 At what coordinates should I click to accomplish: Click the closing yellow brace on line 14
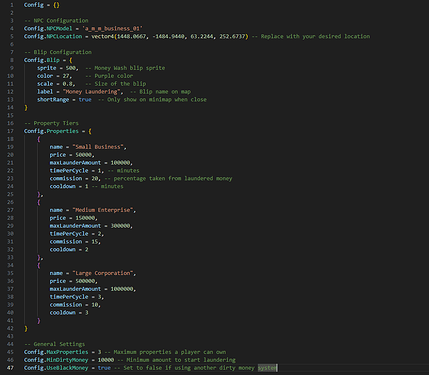pyautogui.click(x=26, y=108)
